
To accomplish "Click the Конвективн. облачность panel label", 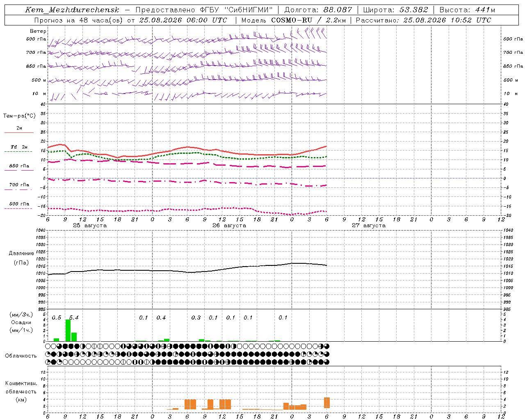I will (21, 391).
